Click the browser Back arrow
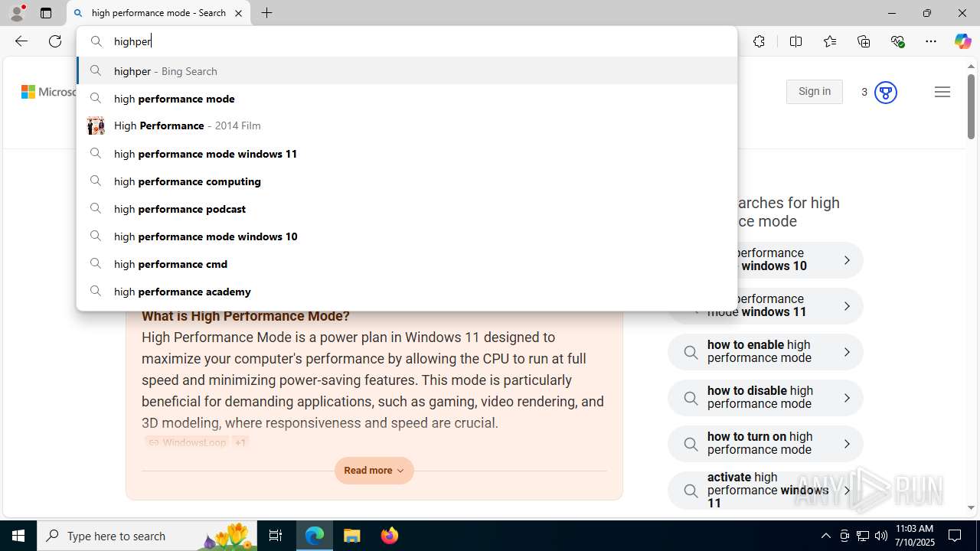This screenshot has height=551, width=980. [x=21, y=41]
